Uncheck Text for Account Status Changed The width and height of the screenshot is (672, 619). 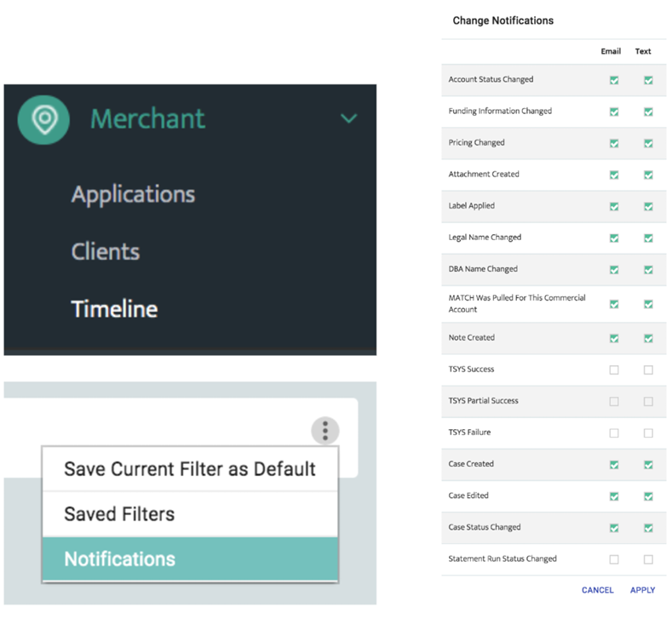click(648, 80)
